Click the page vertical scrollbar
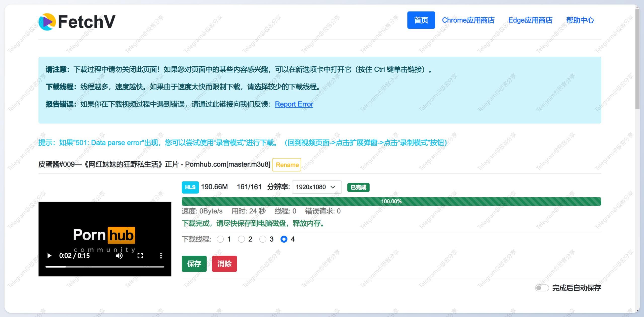 (x=637, y=59)
